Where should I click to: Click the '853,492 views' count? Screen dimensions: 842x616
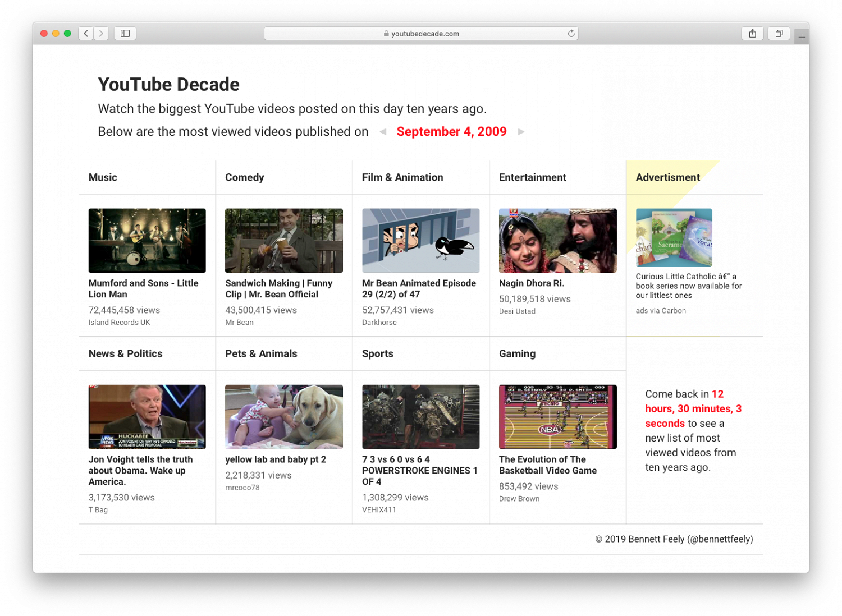coord(529,486)
